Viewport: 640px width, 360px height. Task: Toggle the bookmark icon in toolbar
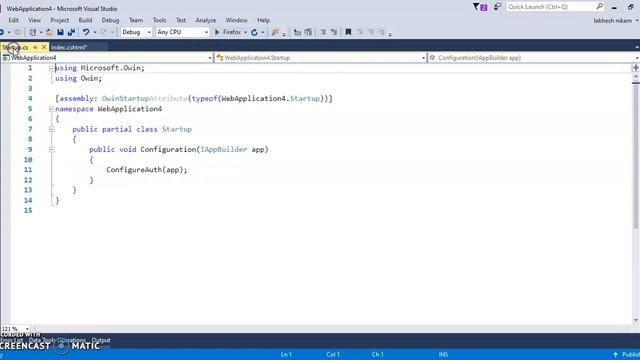click(348, 32)
